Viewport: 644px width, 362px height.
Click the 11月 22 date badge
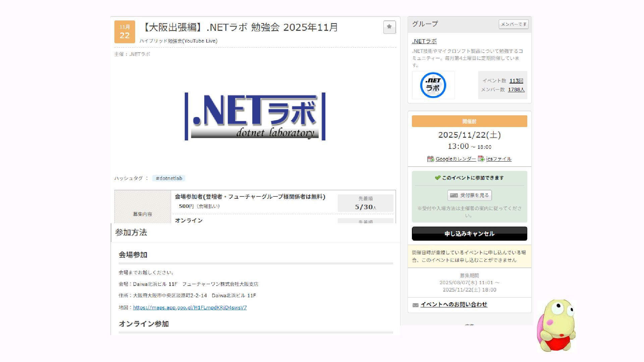click(x=125, y=32)
